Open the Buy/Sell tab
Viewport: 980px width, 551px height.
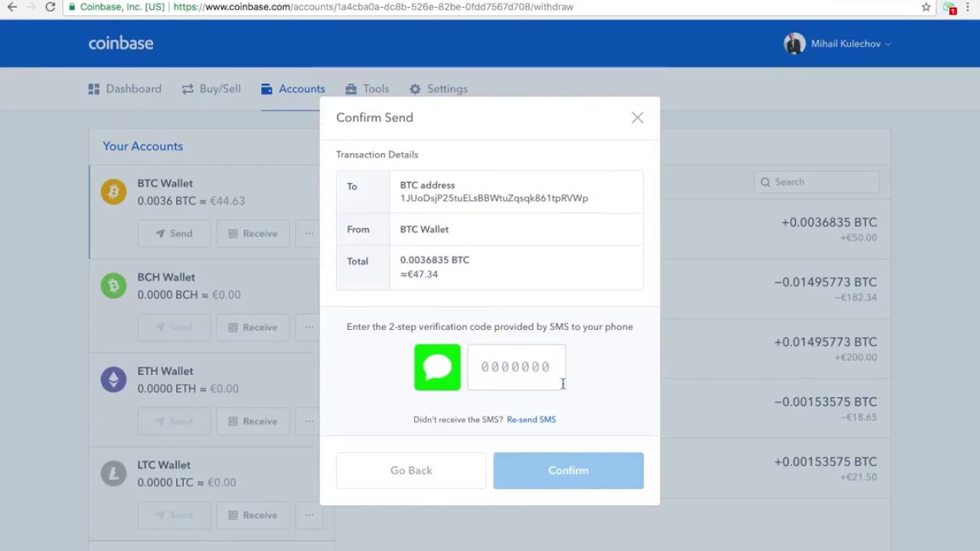pos(211,89)
